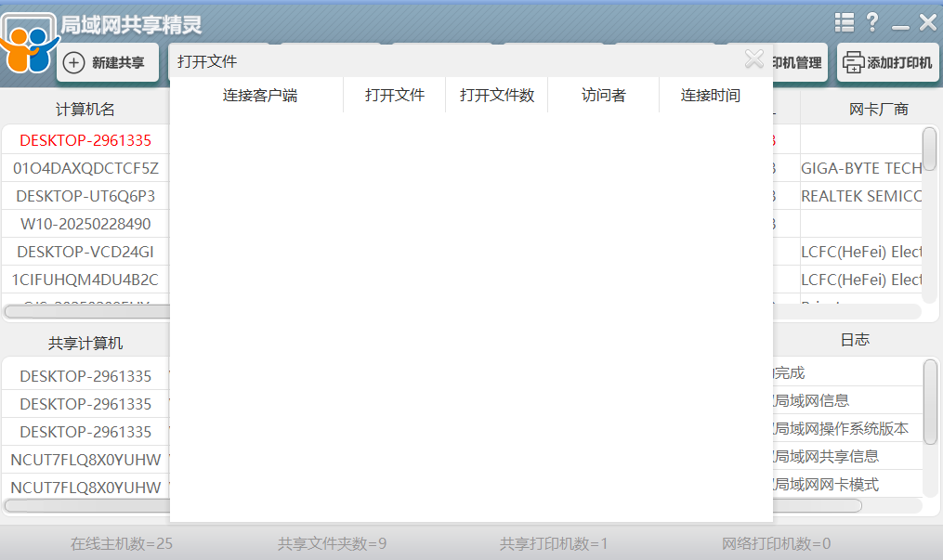The image size is (943, 560).
Task: Select DESKTOP-UT6Q6P3 in the computer list
Action: (84, 196)
